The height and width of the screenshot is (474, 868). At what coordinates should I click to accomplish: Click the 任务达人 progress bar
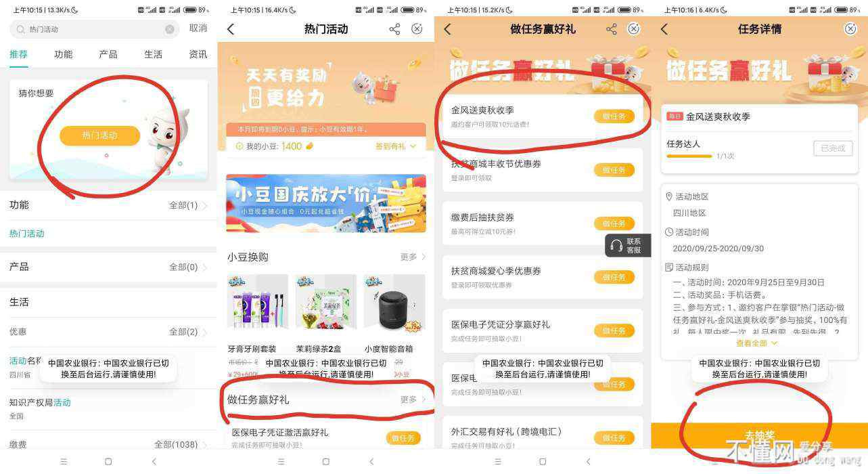tap(689, 156)
